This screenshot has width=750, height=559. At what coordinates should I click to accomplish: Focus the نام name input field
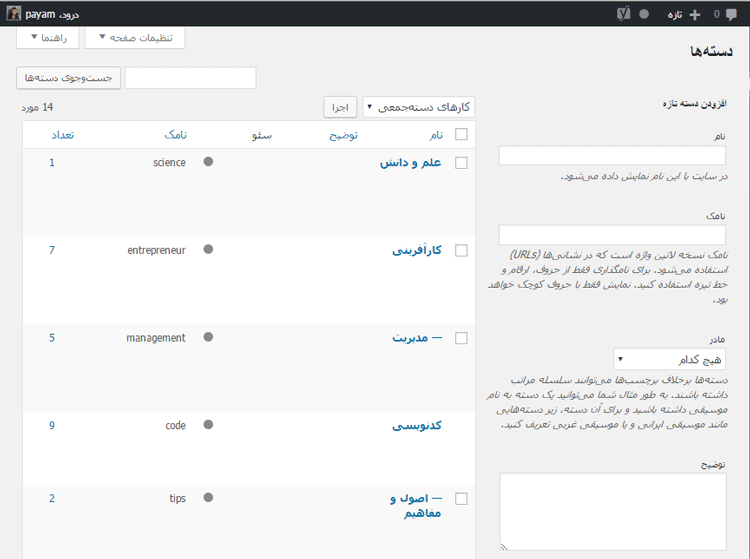click(612, 156)
